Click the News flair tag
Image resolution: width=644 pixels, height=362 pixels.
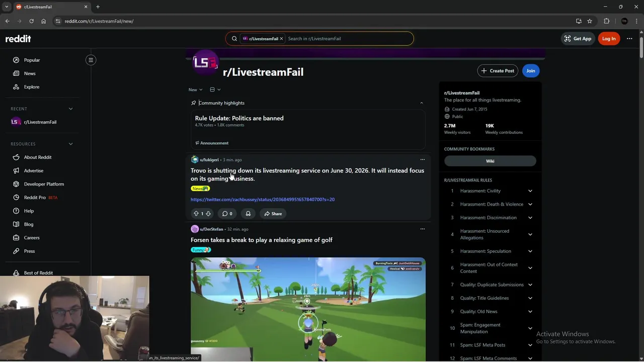pyautogui.click(x=200, y=189)
